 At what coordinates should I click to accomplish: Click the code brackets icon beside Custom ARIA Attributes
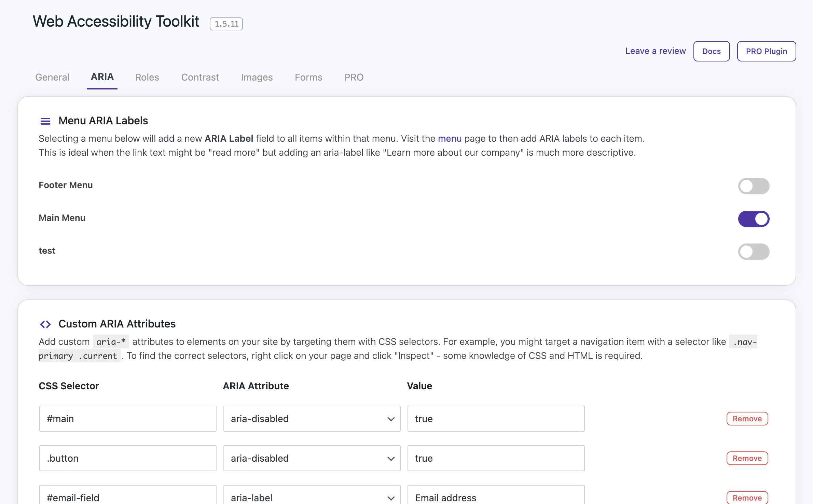click(x=45, y=324)
